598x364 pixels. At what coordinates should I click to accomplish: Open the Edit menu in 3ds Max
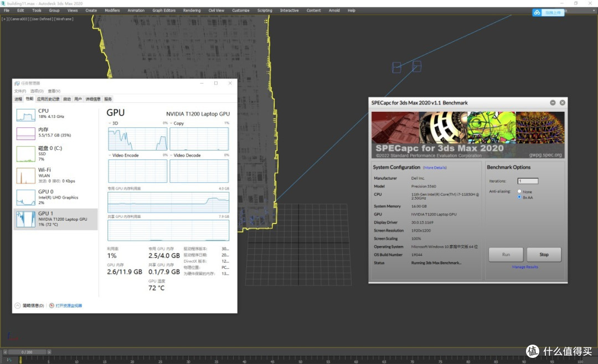click(x=20, y=11)
